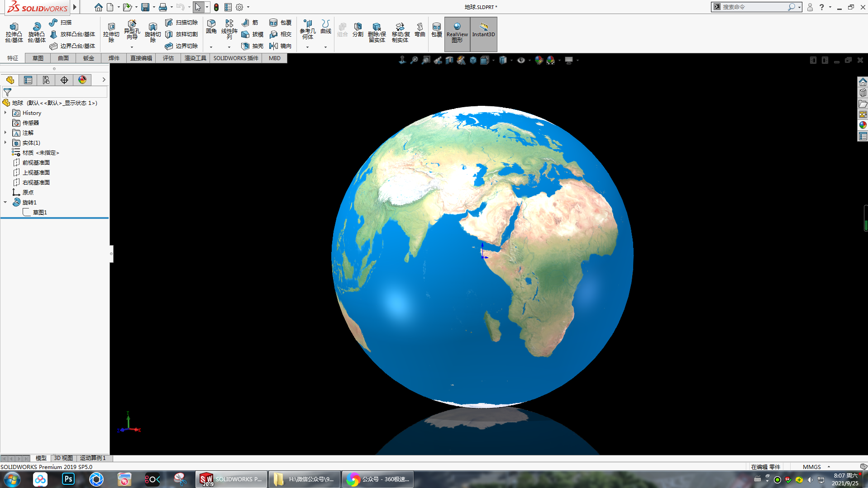
Task: Choose the 扫描切除 swept cut tool
Action: [x=181, y=22]
